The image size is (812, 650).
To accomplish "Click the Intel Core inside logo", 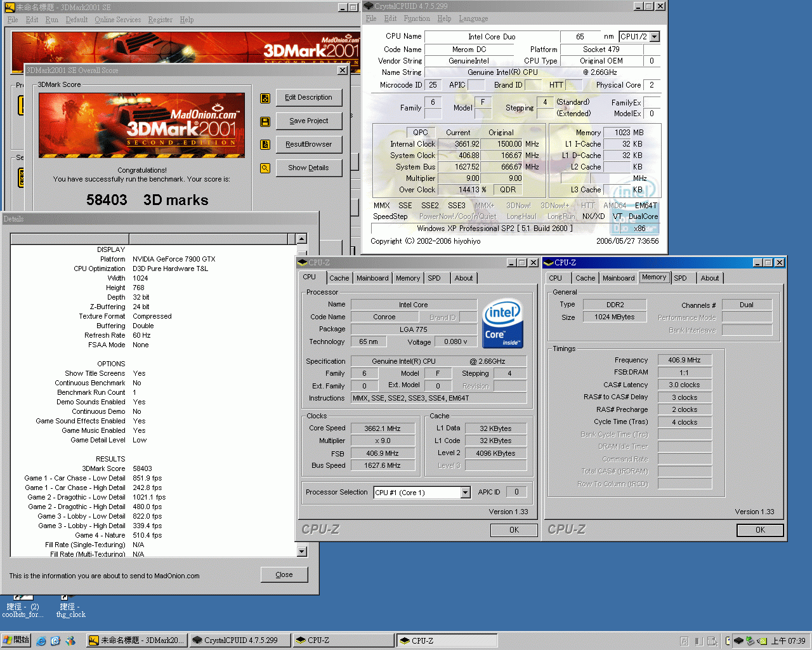I will point(502,324).
